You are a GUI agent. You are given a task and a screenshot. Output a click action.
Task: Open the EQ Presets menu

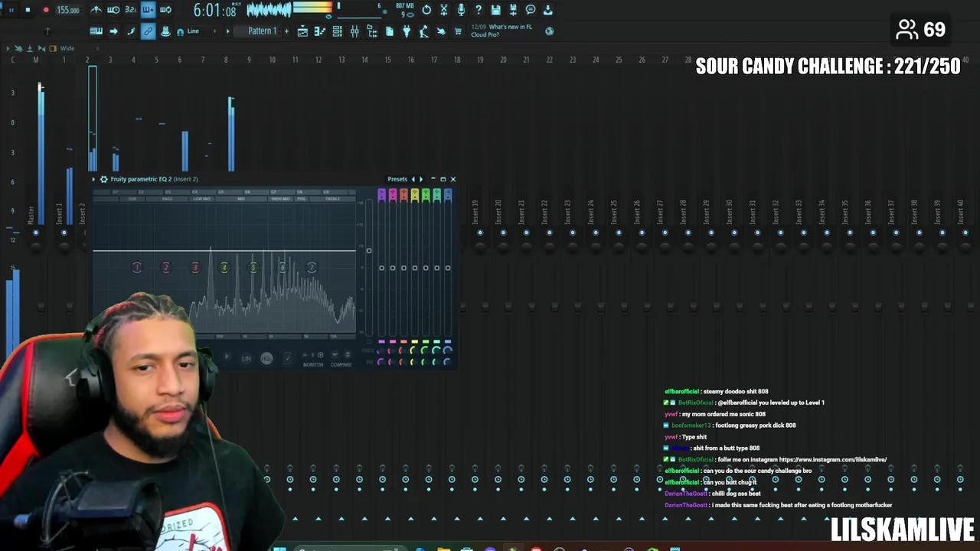tap(397, 179)
